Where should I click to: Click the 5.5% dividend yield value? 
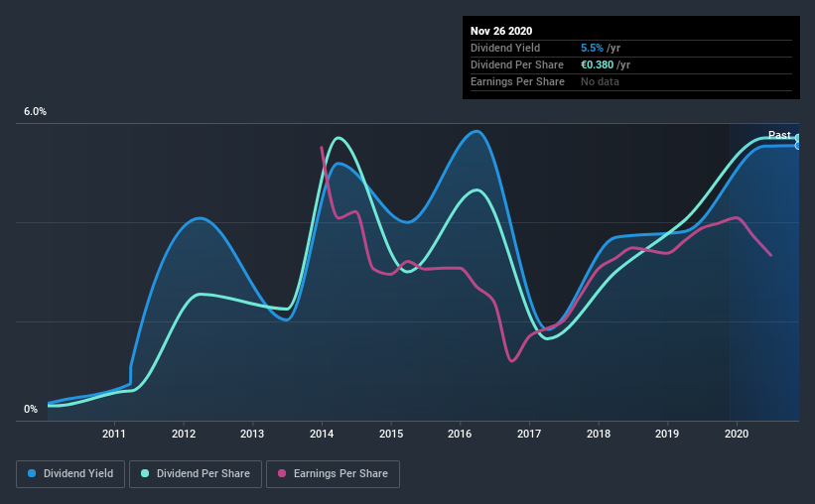click(592, 48)
